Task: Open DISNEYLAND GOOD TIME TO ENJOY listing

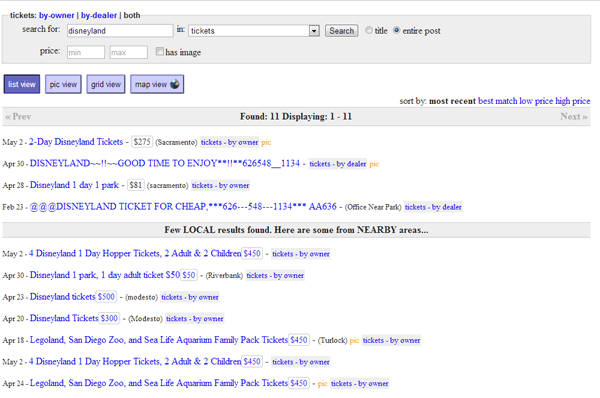Action: coord(165,163)
